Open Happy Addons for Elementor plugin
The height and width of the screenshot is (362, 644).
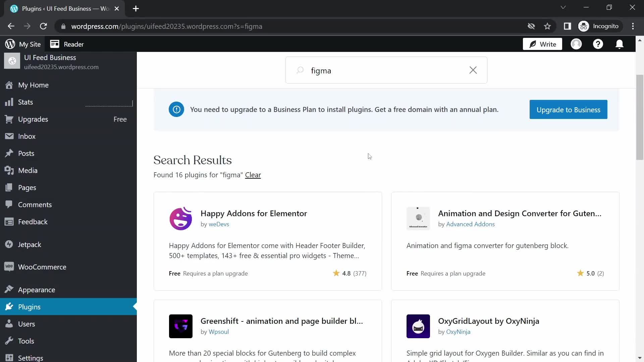coord(254,214)
